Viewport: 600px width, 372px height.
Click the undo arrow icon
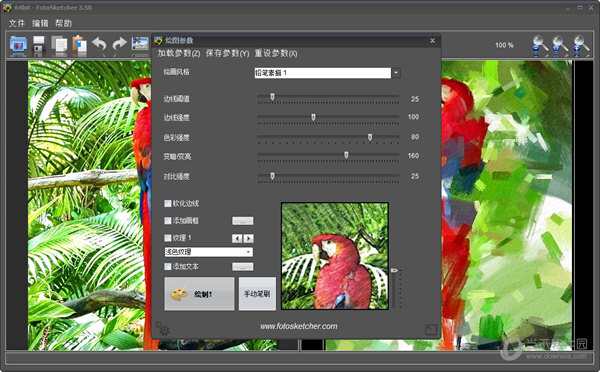(99, 44)
